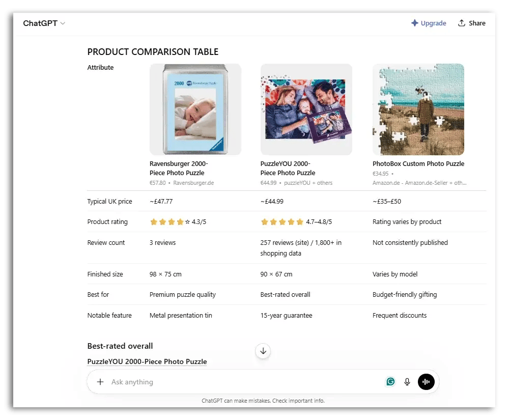Click the Ravensburger 2000-Piece Photo Puzzle title
Viewport: 509px width, 420px height.
tap(179, 168)
